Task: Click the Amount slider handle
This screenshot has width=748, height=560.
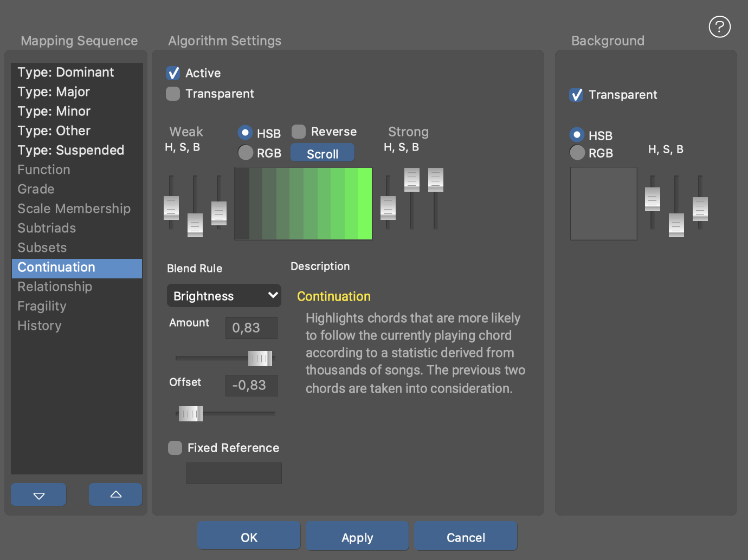Action: (x=260, y=358)
